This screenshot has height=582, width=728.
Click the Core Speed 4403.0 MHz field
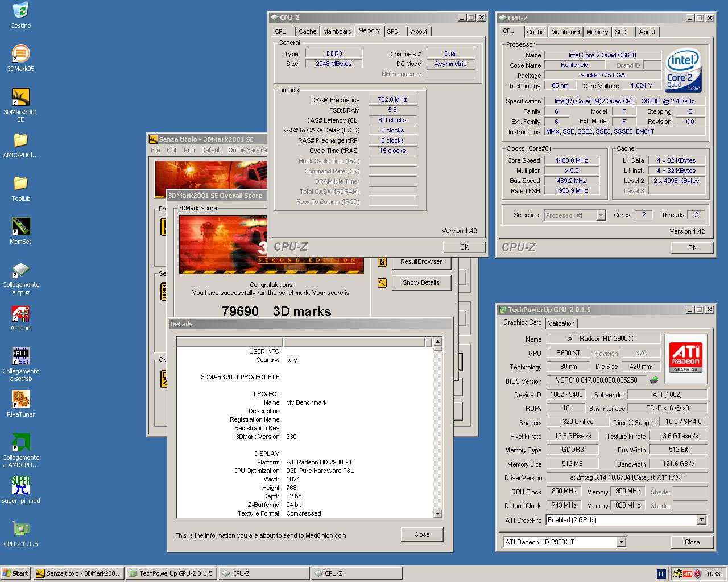571,161
